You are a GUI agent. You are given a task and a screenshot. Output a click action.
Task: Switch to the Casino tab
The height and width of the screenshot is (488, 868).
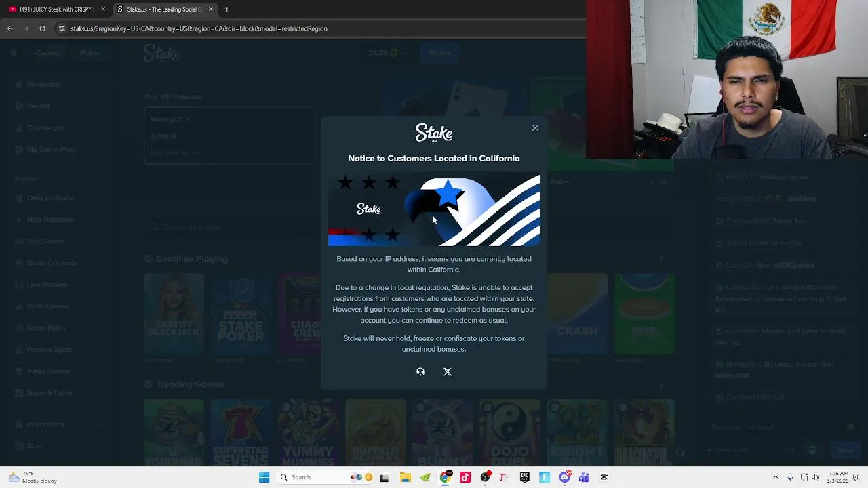[x=47, y=53]
